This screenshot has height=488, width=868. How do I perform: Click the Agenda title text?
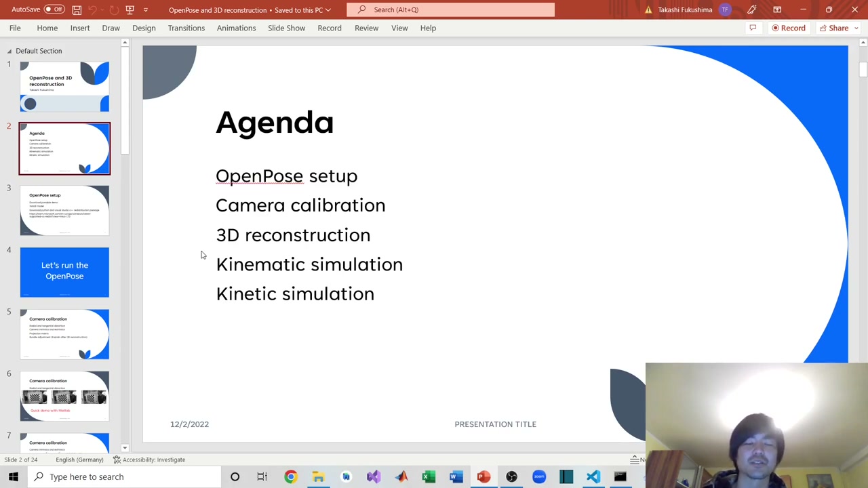point(275,123)
